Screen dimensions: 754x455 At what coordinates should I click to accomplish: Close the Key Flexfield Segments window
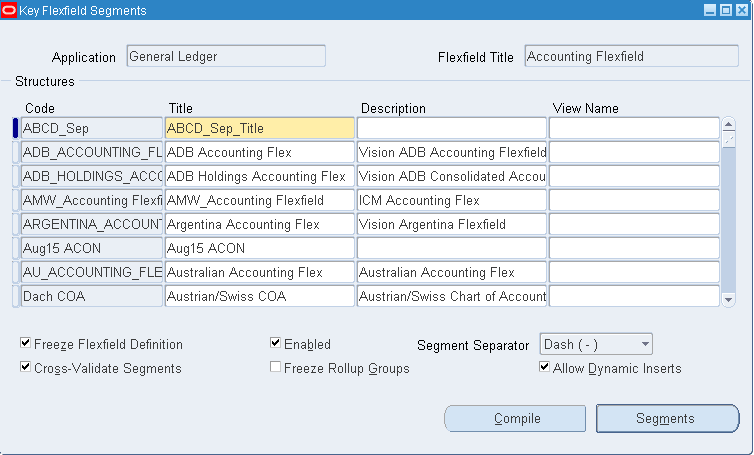741,10
